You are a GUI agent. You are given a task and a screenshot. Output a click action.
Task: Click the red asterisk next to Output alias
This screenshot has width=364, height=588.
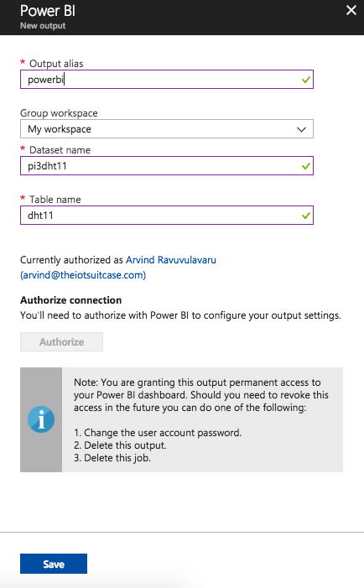pyautogui.click(x=23, y=63)
